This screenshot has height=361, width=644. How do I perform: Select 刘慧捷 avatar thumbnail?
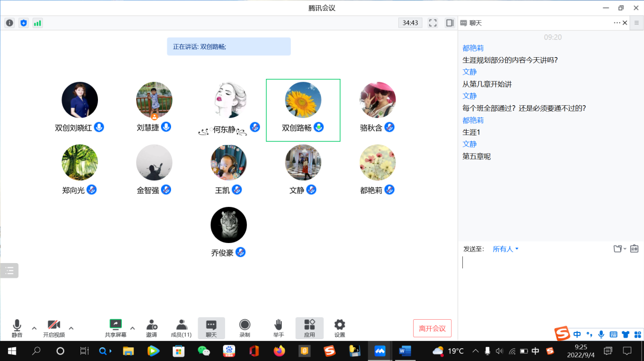pyautogui.click(x=154, y=100)
